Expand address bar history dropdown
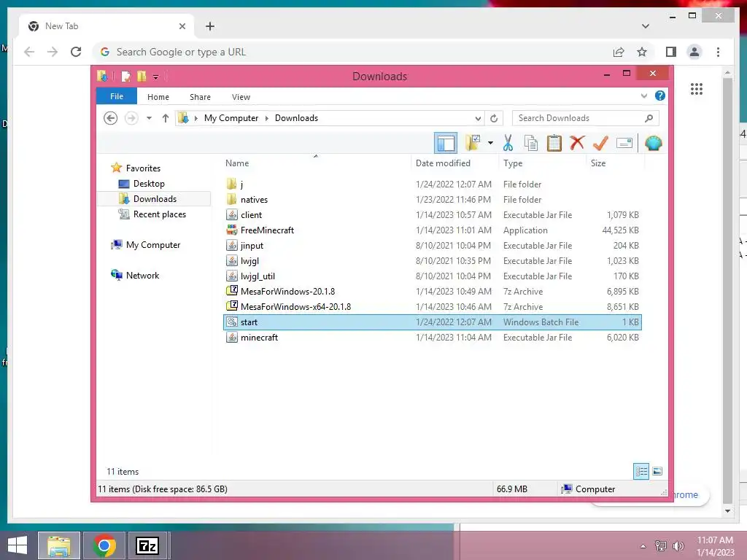747x560 pixels. pos(478,119)
